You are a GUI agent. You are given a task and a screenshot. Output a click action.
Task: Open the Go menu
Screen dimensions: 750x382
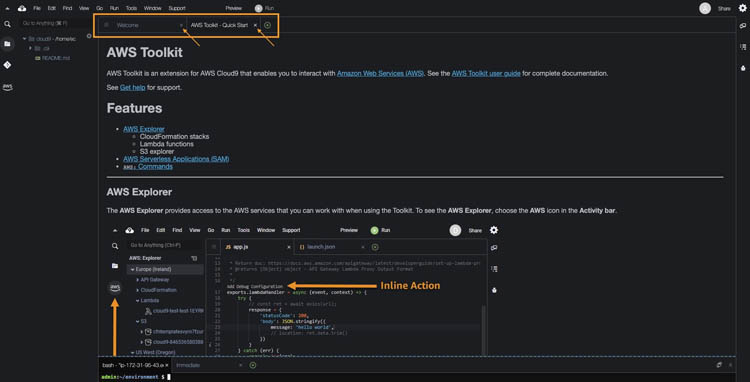click(x=99, y=8)
